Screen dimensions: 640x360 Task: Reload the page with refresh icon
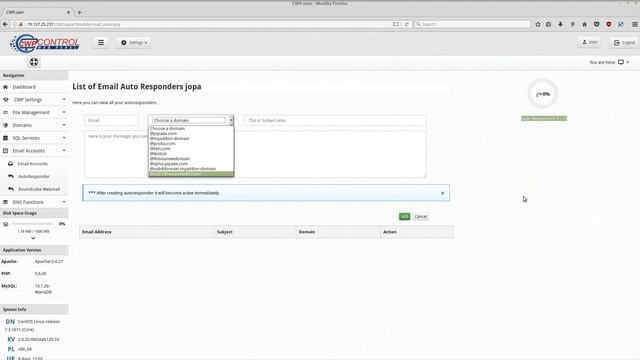click(407, 24)
